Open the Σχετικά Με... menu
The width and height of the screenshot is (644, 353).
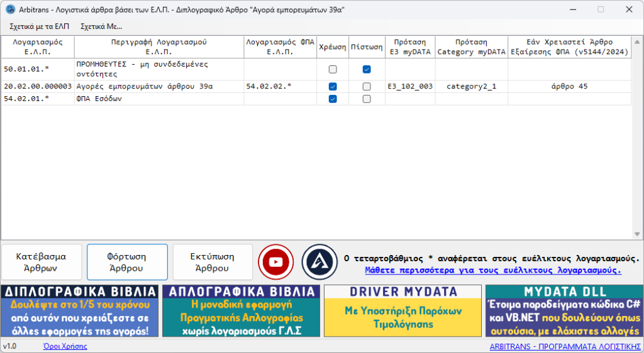101,26
